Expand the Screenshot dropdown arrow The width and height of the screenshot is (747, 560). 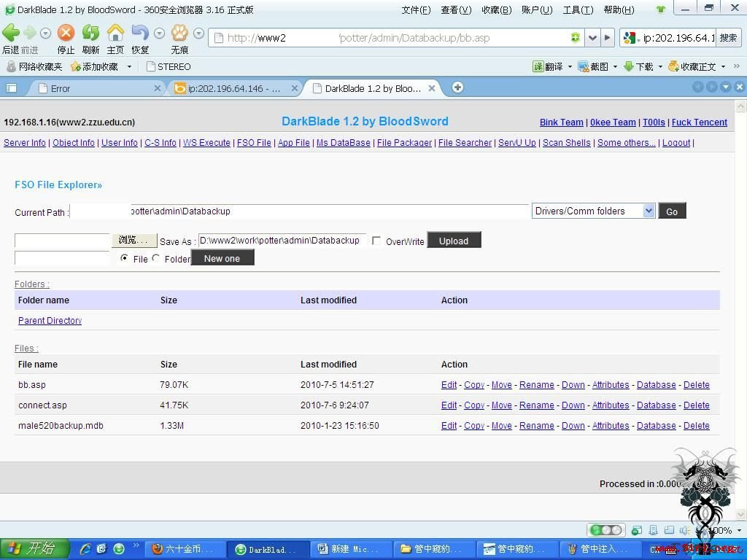[615, 67]
